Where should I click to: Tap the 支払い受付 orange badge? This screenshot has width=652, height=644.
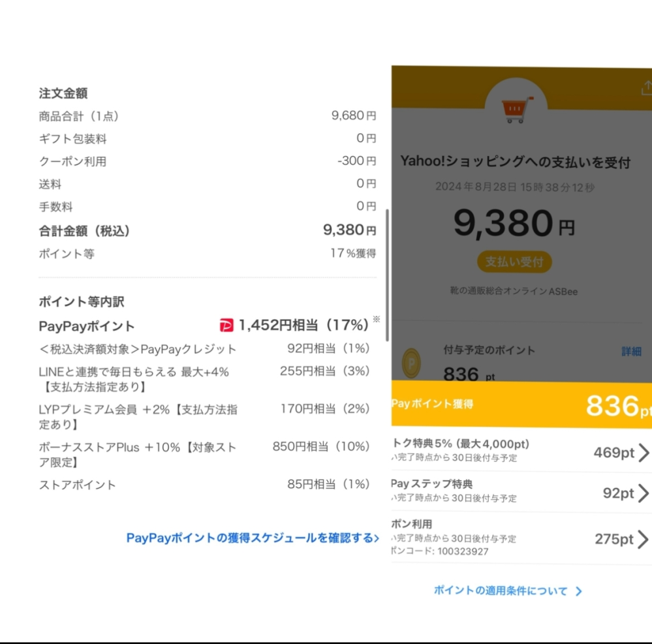[x=515, y=262]
